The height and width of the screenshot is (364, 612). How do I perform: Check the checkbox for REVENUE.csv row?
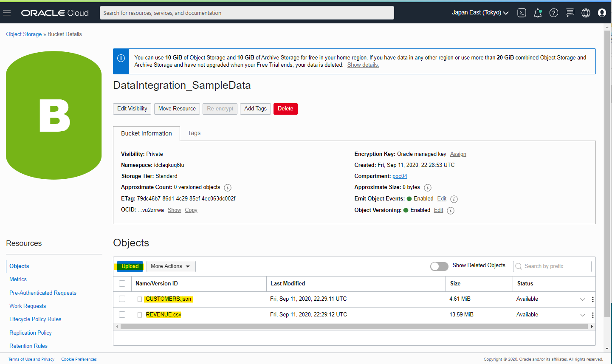[x=122, y=314]
